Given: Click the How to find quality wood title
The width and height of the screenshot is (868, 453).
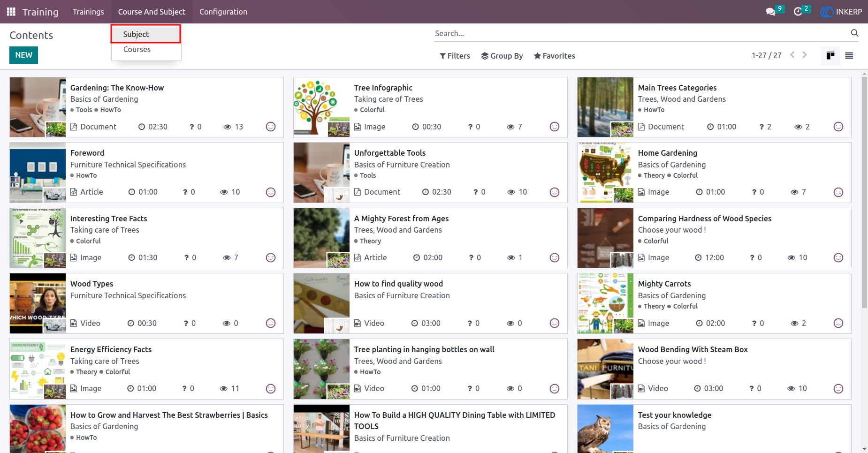Looking at the screenshot, I should tap(398, 284).
